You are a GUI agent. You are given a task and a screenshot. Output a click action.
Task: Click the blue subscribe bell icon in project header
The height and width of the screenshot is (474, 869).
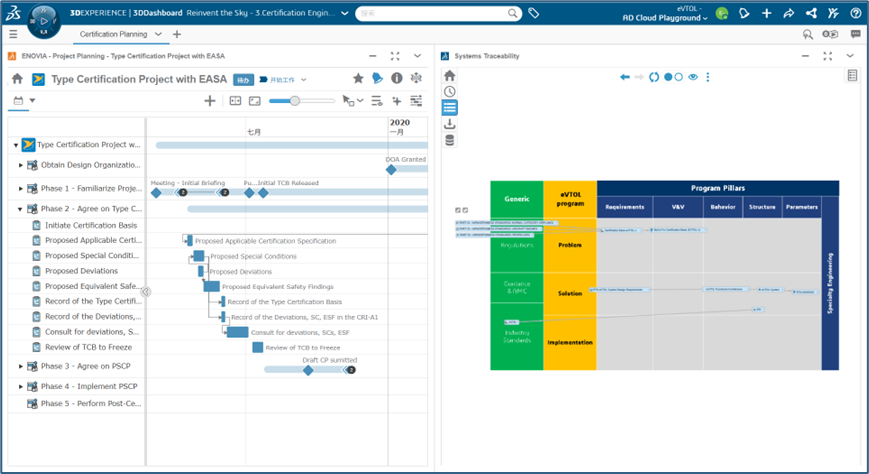pos(377,78)
